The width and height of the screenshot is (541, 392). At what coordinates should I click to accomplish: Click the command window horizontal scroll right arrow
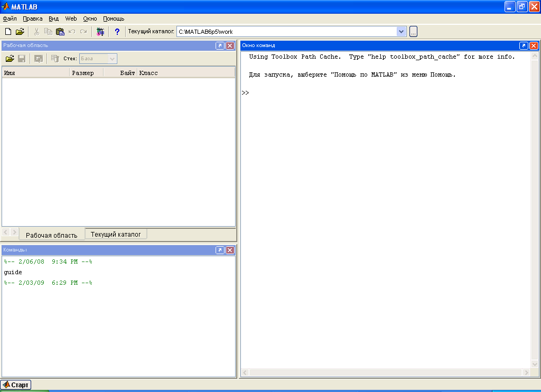pos(526,372)
